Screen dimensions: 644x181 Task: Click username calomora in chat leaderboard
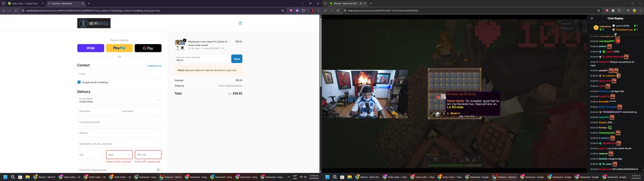point(605,26)
